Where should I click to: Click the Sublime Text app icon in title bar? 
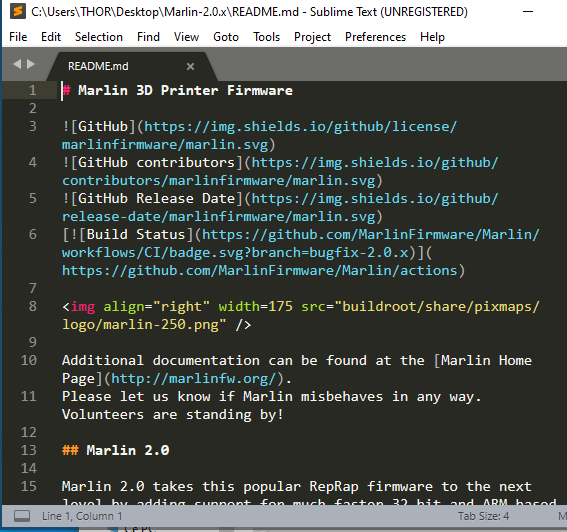(x=18, y=11)
